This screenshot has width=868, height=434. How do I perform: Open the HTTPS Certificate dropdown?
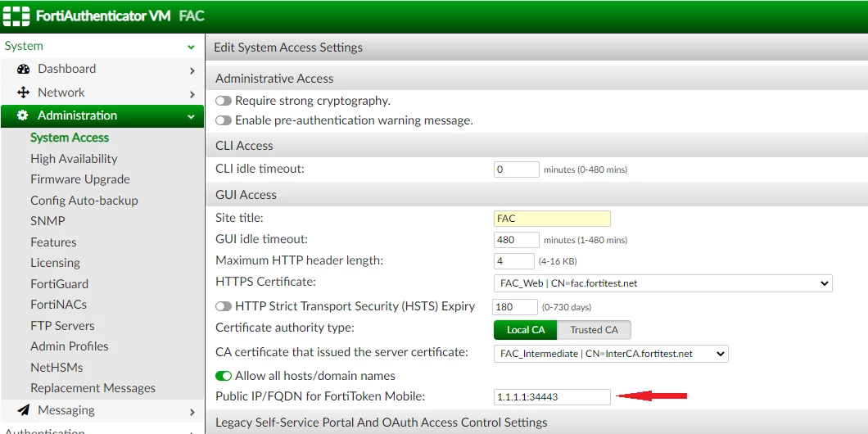662,283
